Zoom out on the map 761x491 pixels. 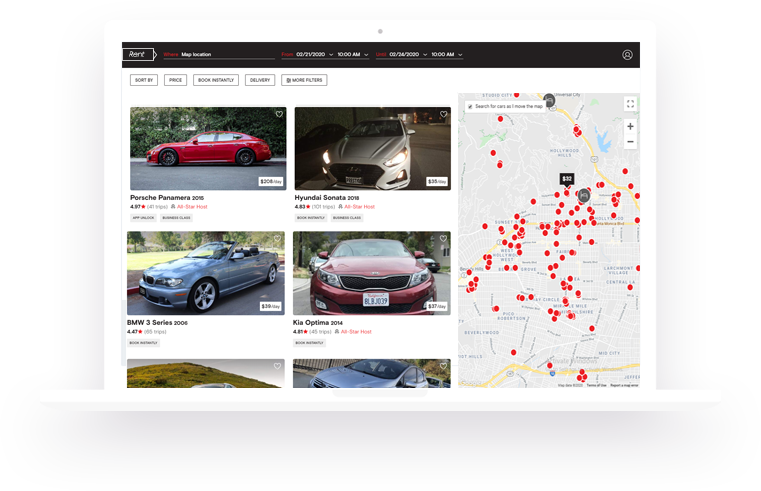point(630,143)
